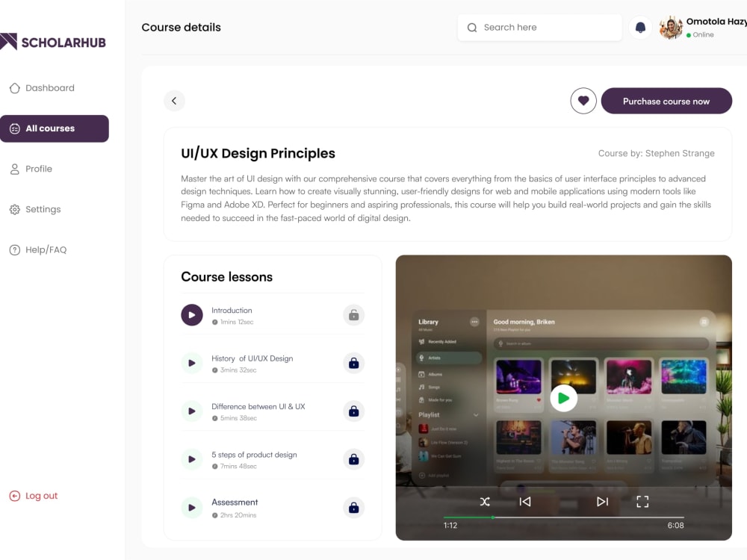The image size is (747, 560).
Task: Play the Assessment lesson
Action: click(192, 508)
